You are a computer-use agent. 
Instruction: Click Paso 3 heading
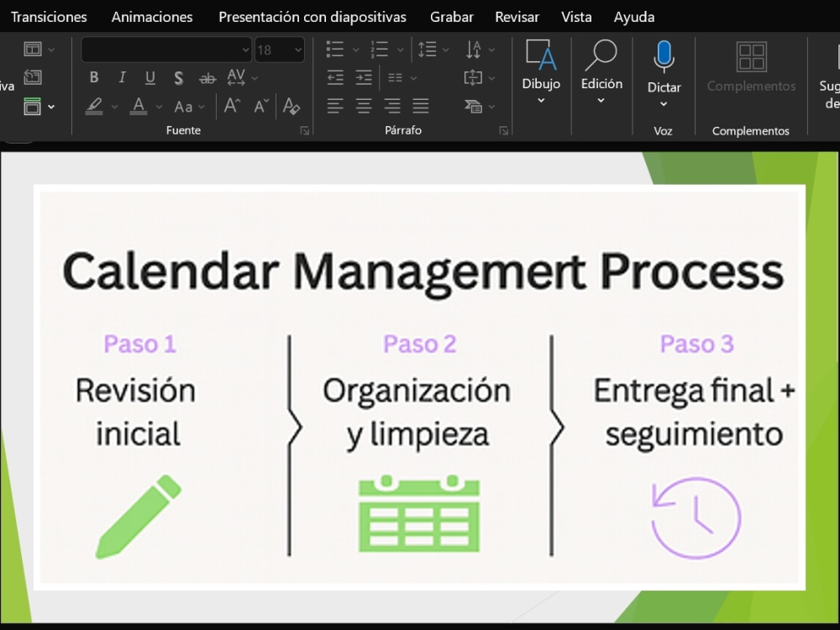pyautogui.click(x=697, y=344)
